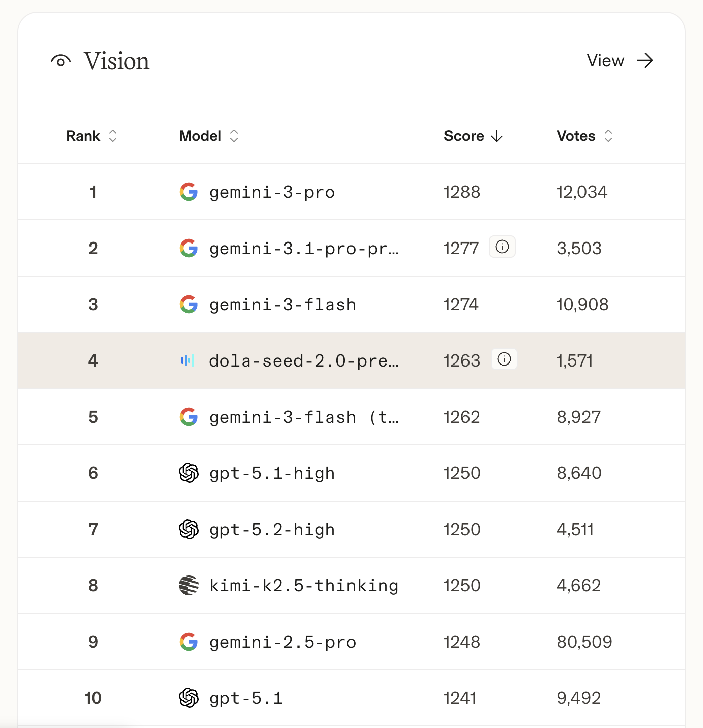Reverse the Score descending sort arrow
The width and height of the screenshot is (703, 728).
coord(497,136)
